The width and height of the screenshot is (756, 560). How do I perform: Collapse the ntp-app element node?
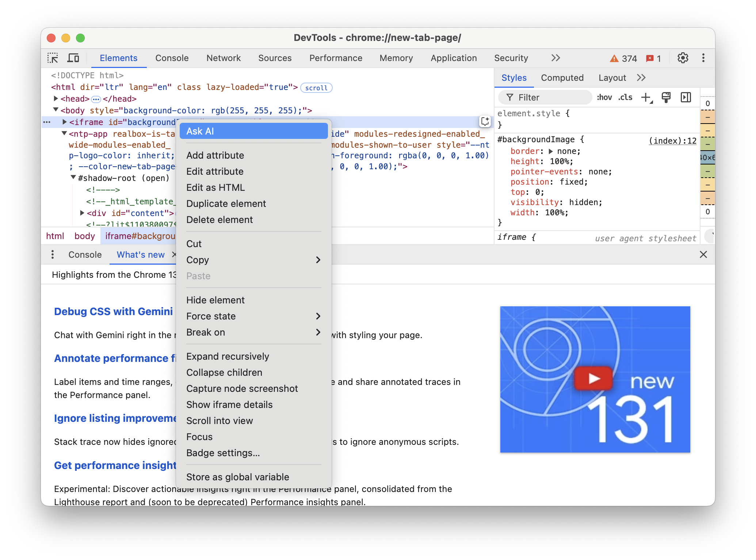coord(64,133)
